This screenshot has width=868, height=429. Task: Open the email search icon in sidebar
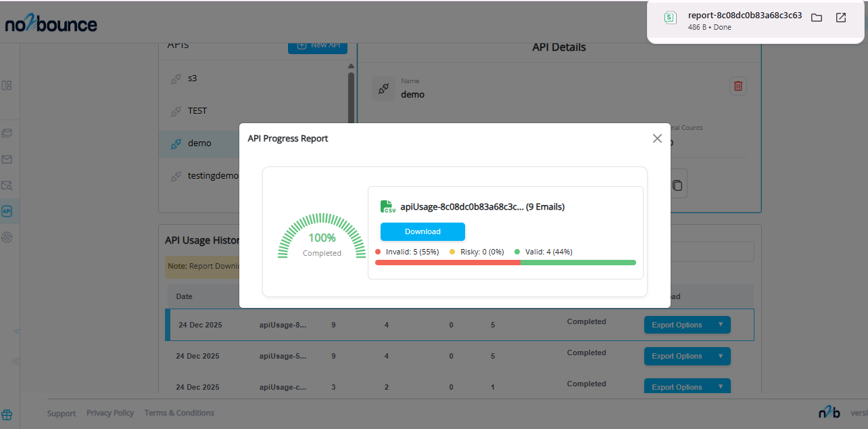(x=7, y=185)
